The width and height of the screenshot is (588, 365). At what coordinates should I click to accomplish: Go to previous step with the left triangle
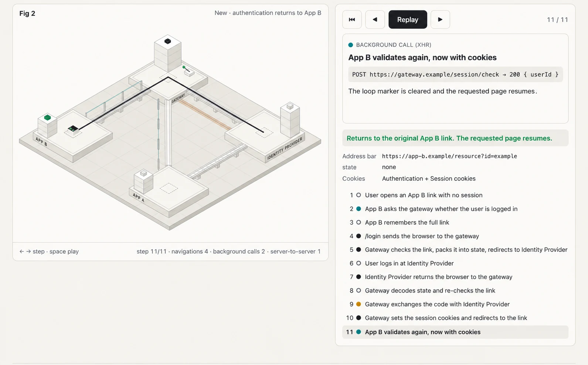click(375, 20)
